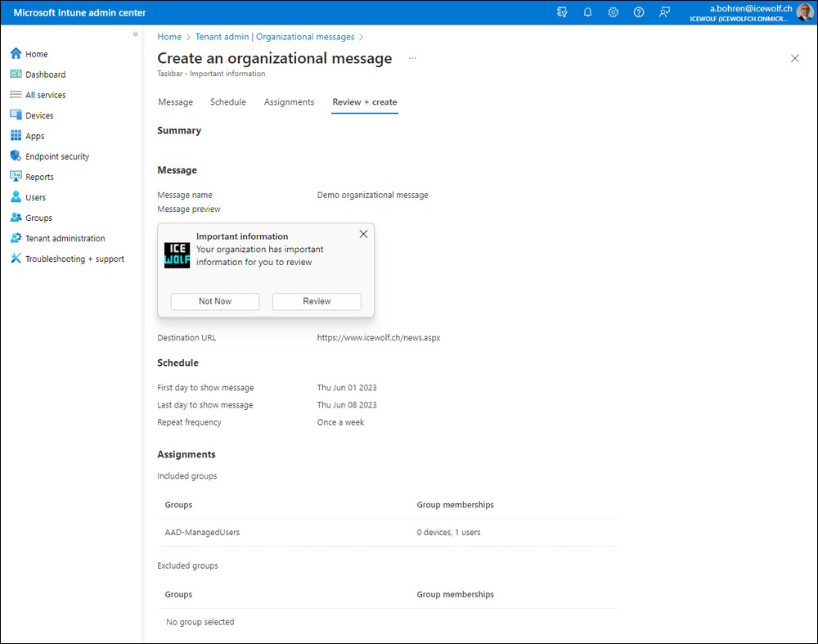
Task: Open the Help question mark icon
Action: (639, 12)
